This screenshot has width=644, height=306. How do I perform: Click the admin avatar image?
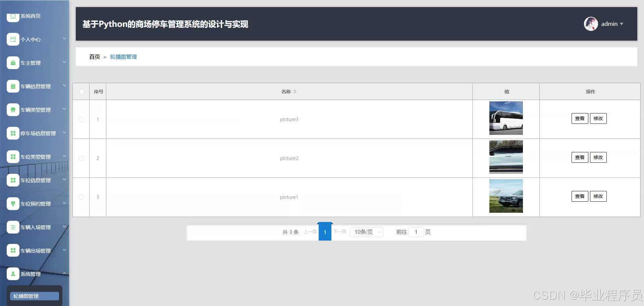591,24
